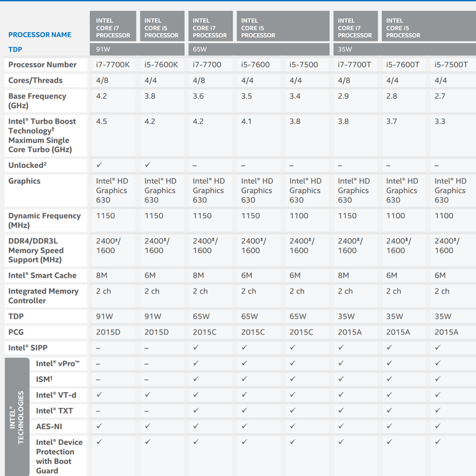The image size is (476, 476).
Task: Click the 2 ch memory controller cell for i5-7600K
Action: [x=152, y=291]
